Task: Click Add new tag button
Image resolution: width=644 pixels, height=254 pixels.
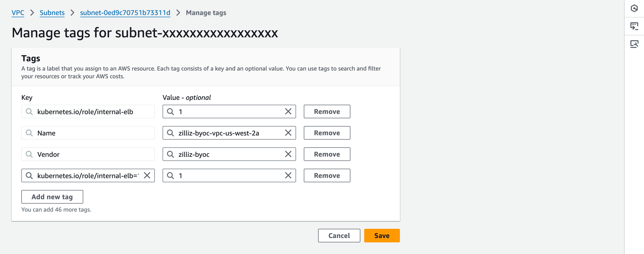Action: coord(52,197)
